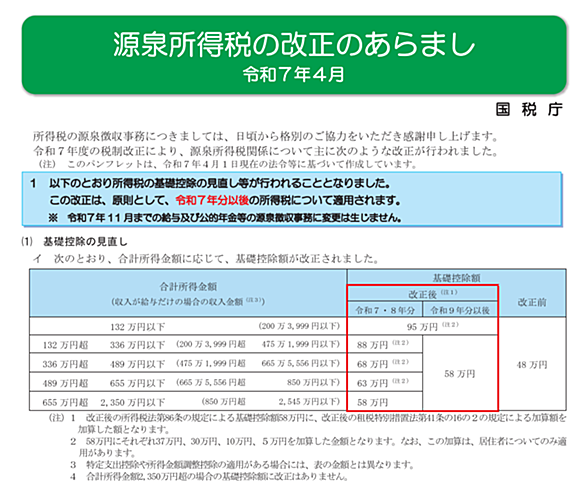The height and width of the screenshot is (481, 586).
Task: Click the '489万円超' cell
Action: (65, 383)
